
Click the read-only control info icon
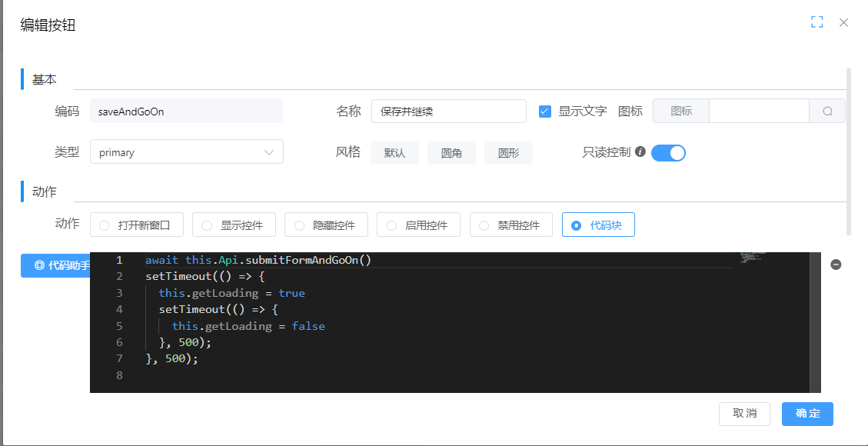[x=640, y=152]
